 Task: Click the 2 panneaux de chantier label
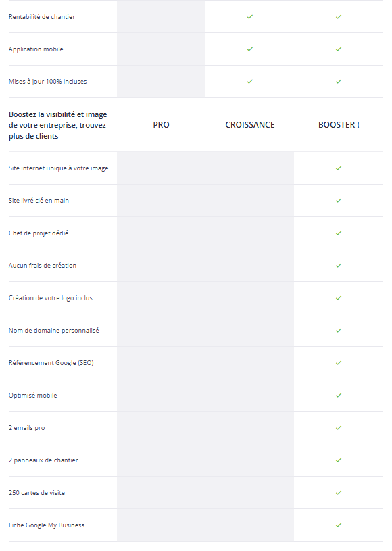(43, 460)
